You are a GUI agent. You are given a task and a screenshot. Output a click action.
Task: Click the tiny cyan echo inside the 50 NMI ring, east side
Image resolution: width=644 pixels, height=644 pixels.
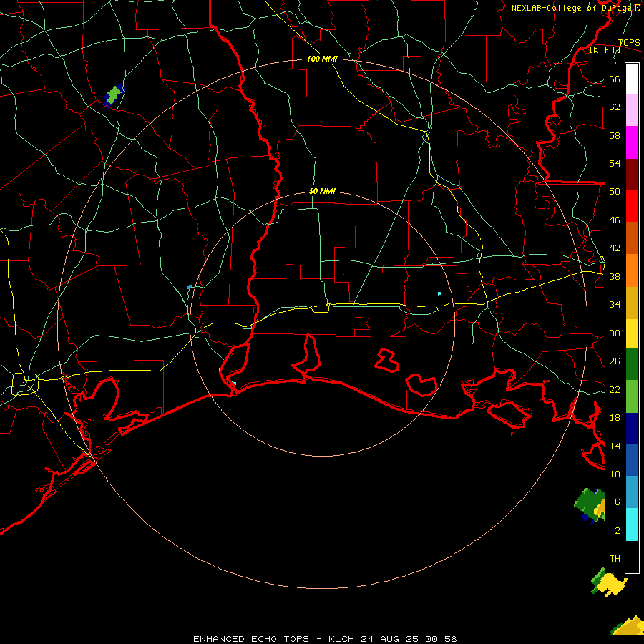[439, 293]
